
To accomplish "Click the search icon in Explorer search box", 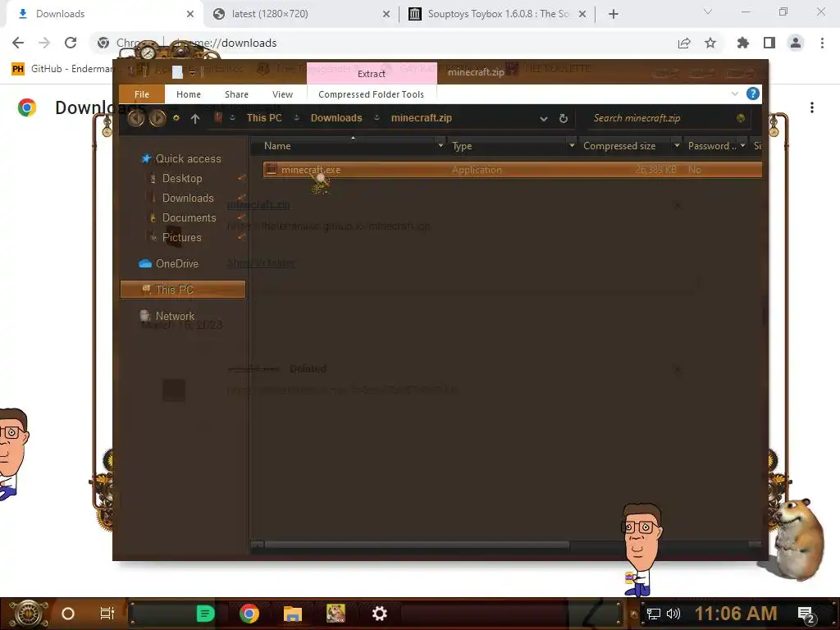I will pyautogui.click(x=741, y=118).
